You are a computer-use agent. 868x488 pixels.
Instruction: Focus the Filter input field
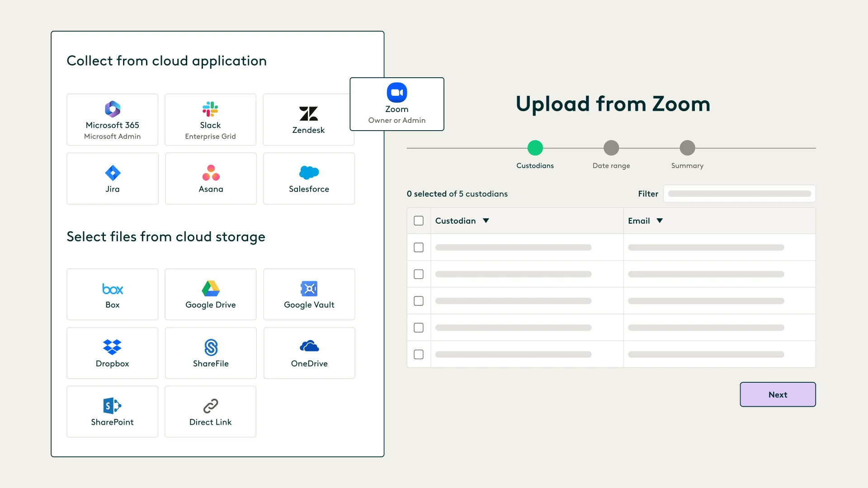tap(739, 193)
